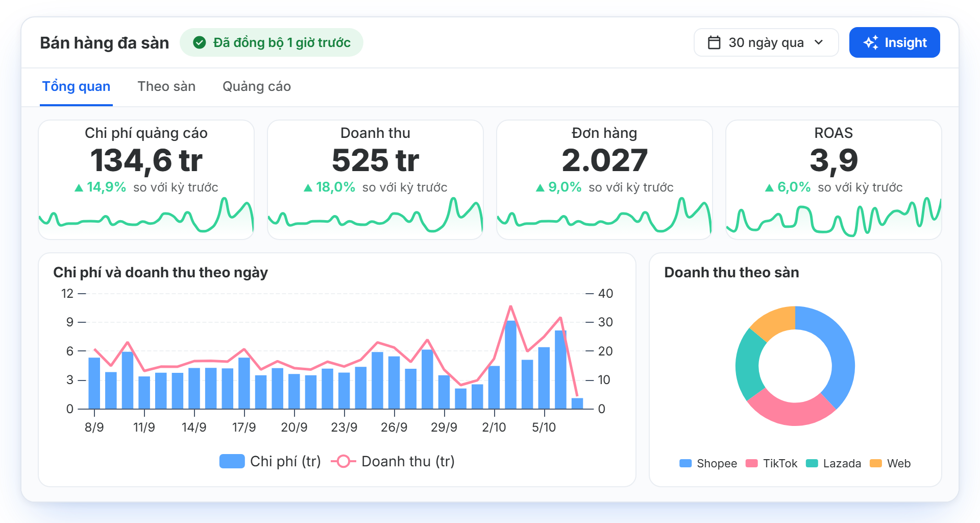Select the Chi phí quảng cáo sparkline
The width and height of the screenshot is (980, 523).
(146, 217)
